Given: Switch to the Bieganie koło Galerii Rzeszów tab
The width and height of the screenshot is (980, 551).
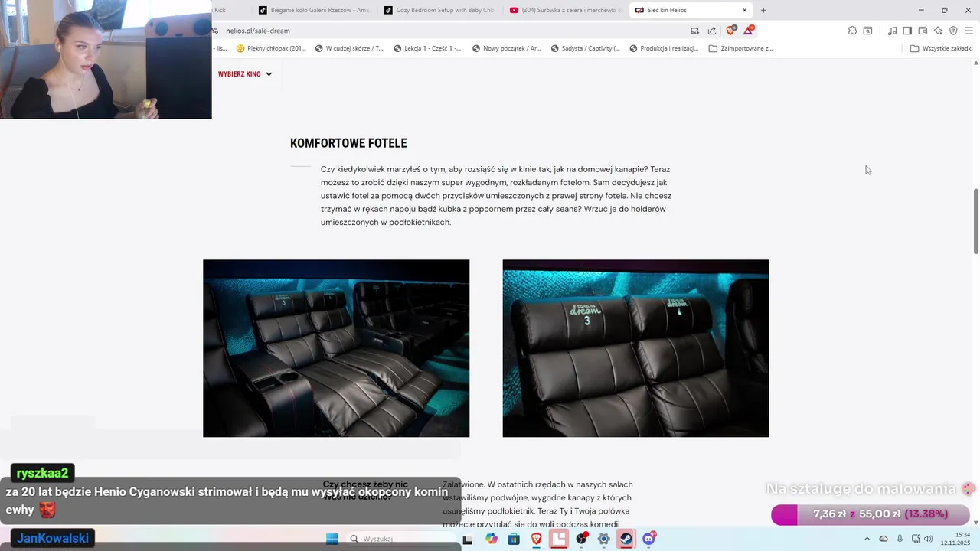Looking at the screenshot, I should (x=314, y=10).
